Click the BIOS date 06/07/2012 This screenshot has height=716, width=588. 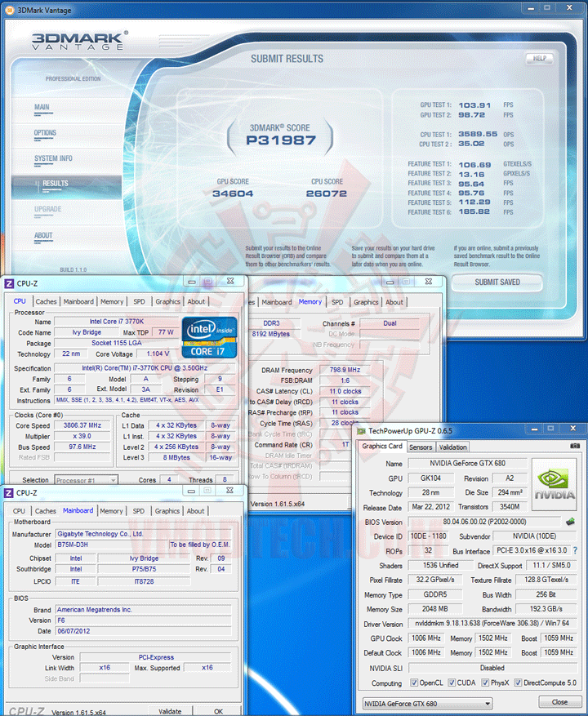click(x=144, y=631)
